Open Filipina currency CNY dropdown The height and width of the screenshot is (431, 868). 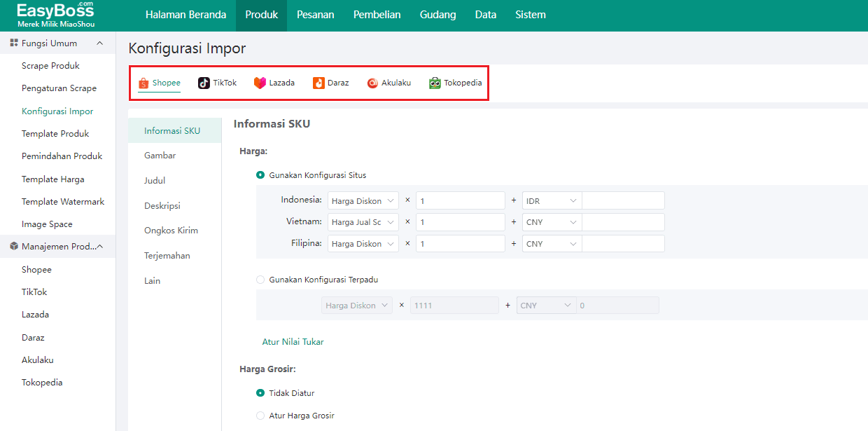[552, 244]
